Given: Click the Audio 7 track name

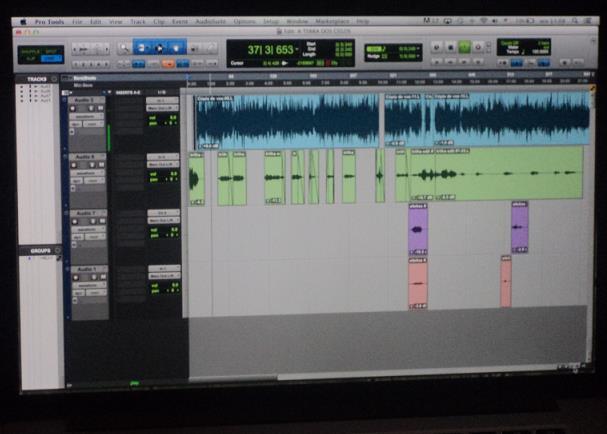Looking at the screenshot, I should pos(88,213).
